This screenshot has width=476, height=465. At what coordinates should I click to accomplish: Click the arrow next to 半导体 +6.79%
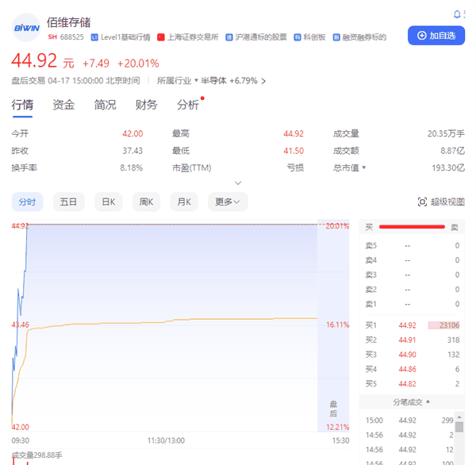pyautogui.click(x=263, y=81)
